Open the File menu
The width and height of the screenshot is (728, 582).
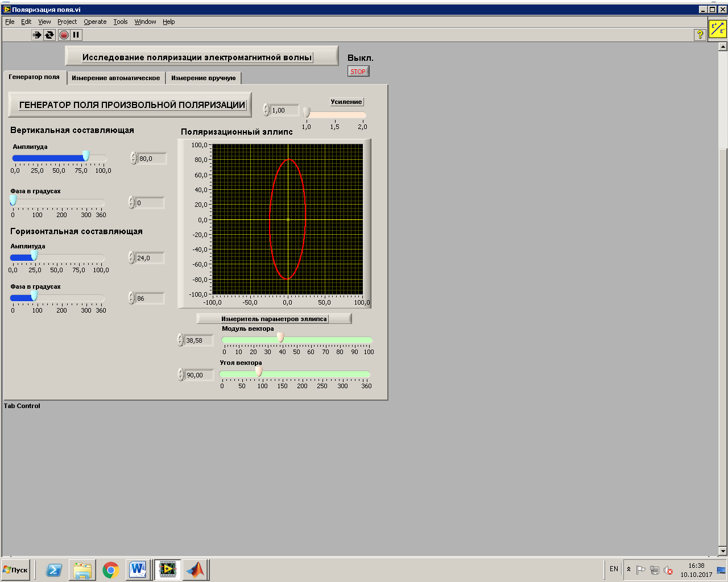coord(10,22)
